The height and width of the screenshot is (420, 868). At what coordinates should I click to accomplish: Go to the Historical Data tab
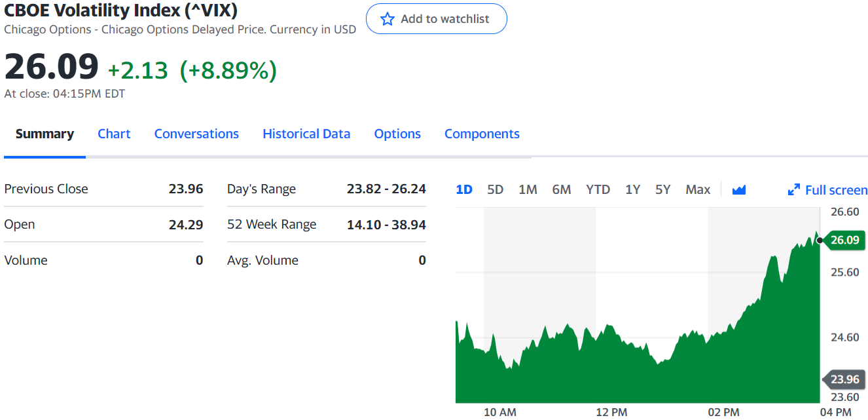pyautogui.click(x=306, y=134)
